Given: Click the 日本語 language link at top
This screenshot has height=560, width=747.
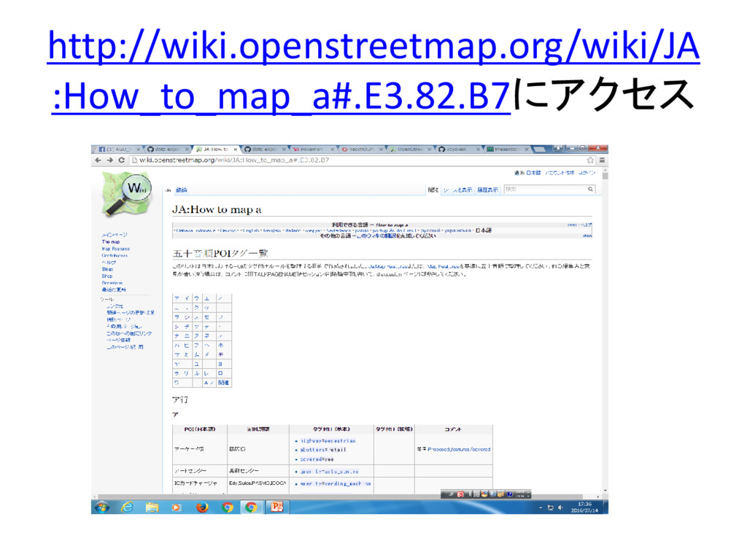Looking at the screenshot, I should (x=533, y=173).
